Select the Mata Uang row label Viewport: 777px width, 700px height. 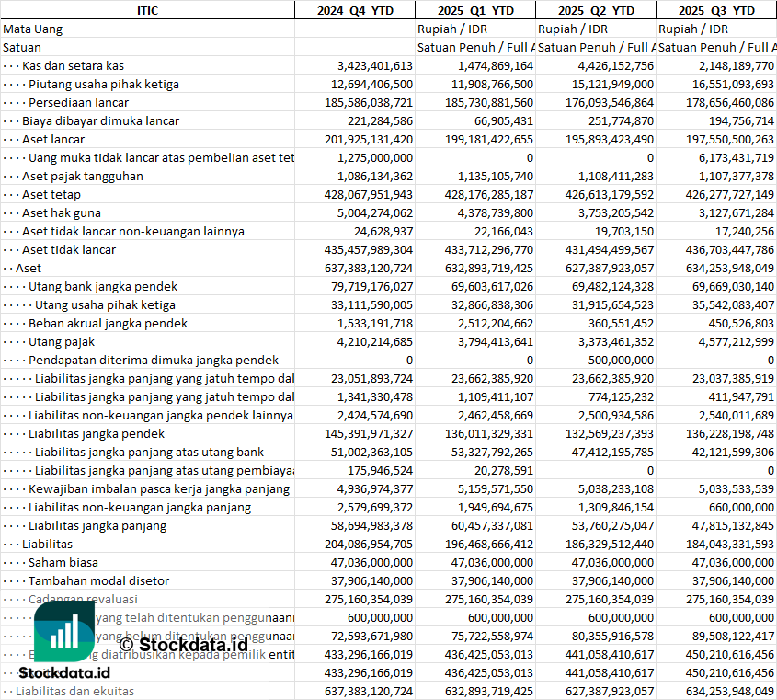33,29
